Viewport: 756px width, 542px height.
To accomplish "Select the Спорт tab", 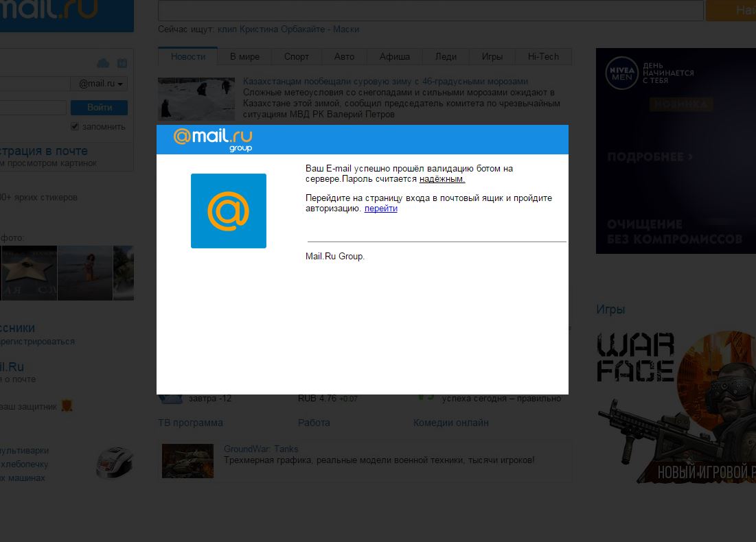I will coord(297,56).
